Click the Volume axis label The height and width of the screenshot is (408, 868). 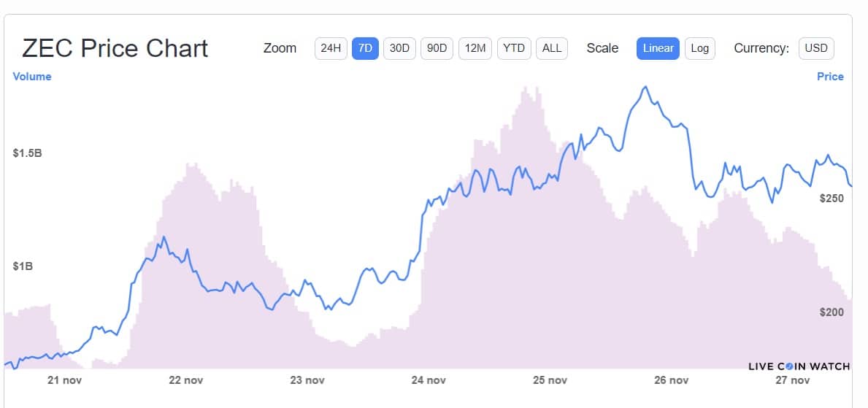tap(32, 76)
